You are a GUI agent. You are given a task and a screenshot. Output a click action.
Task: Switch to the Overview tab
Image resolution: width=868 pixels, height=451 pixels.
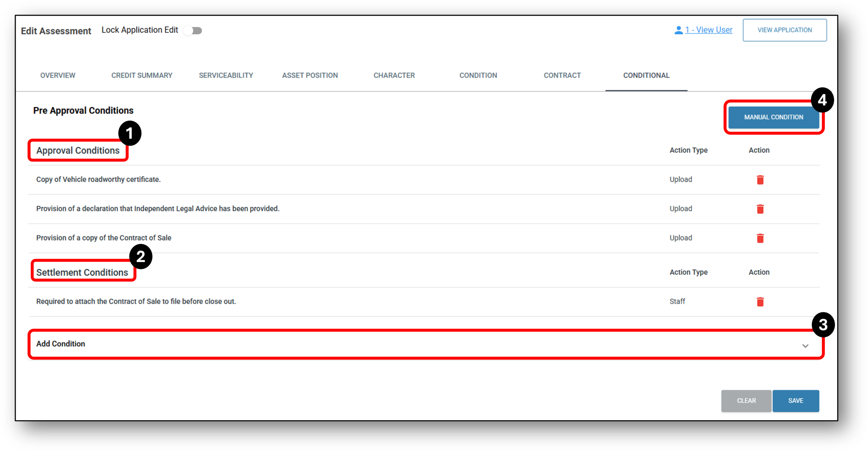[57, 75]
